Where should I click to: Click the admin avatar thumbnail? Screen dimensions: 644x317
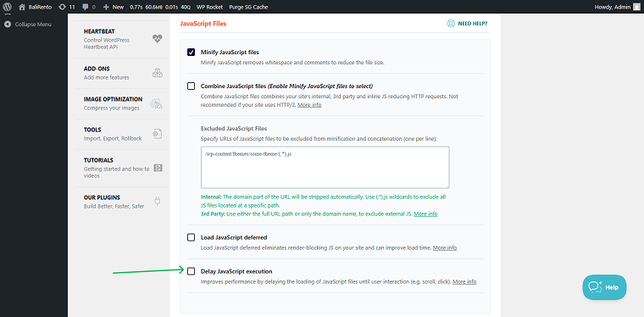click(x=636, y=7)
